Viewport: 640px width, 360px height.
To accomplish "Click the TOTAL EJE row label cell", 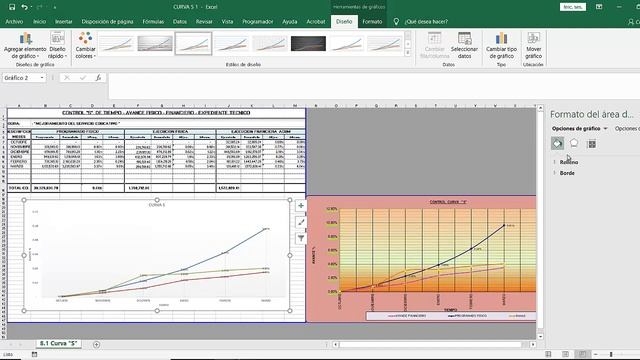I will tap(19, 188).
